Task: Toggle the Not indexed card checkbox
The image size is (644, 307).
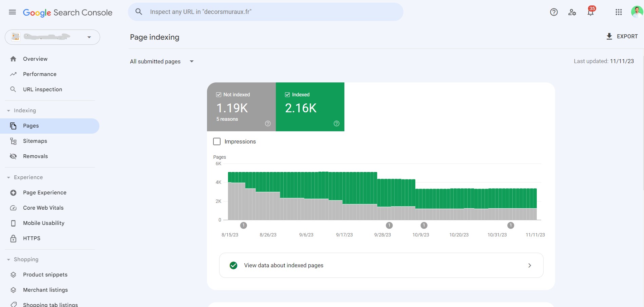Action: point(218,94)
